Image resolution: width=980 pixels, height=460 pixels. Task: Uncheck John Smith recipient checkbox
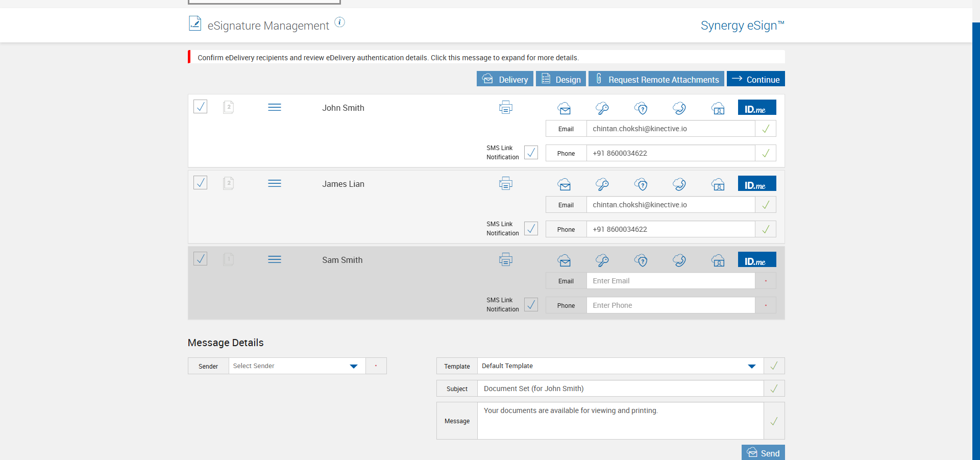coord(201,107)
